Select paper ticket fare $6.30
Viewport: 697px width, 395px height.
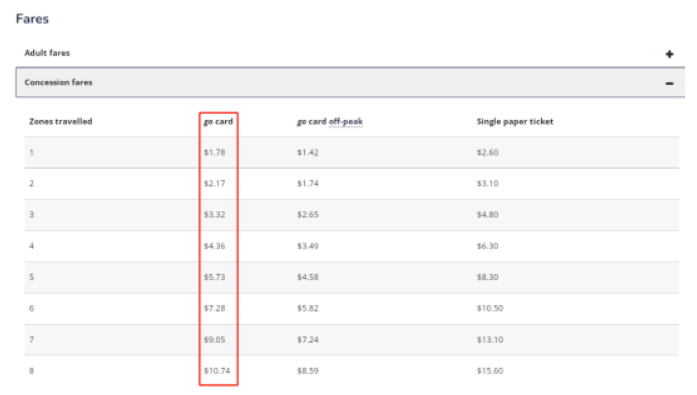[x=488, y=246]
